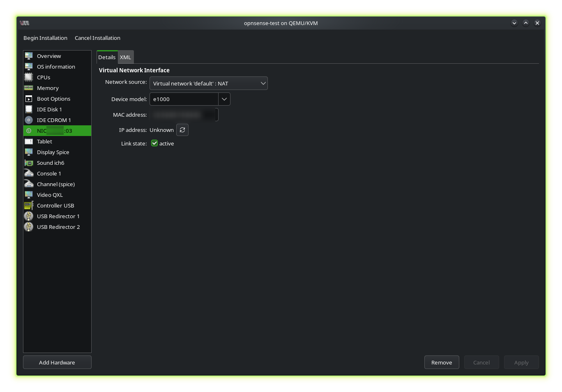562x392 pixels.
Task: Select the CPUs chip icon
Action: [x=29, y=77]
